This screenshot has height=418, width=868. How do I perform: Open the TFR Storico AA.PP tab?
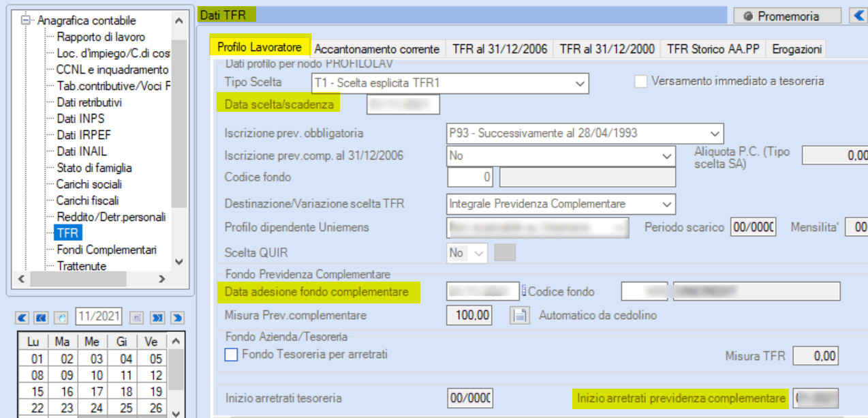tap(713, 49)
